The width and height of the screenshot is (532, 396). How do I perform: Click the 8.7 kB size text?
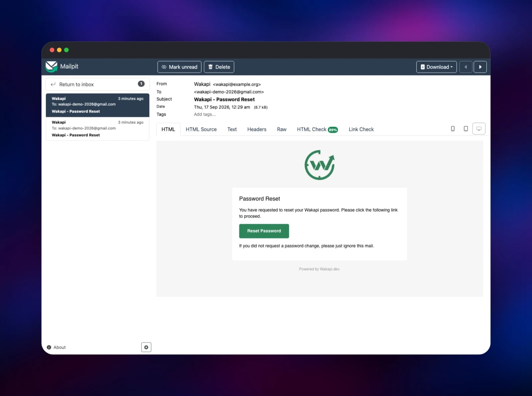[261, 107]
